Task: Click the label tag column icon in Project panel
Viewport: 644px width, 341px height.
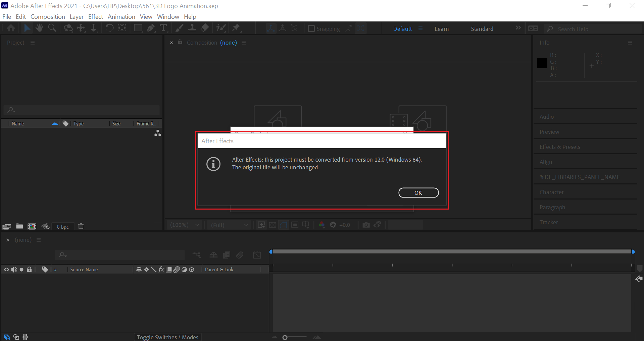Action: pos(65,123)
